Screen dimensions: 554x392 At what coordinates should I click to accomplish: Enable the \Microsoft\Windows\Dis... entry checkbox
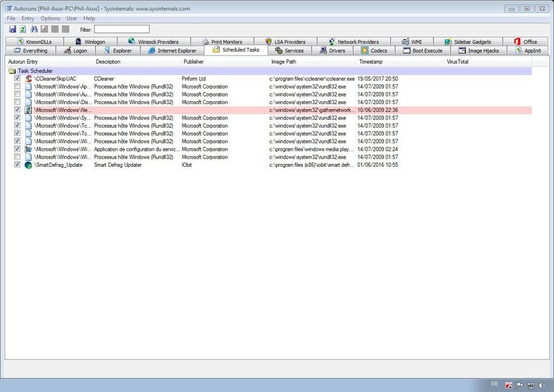tap(17, 102)
